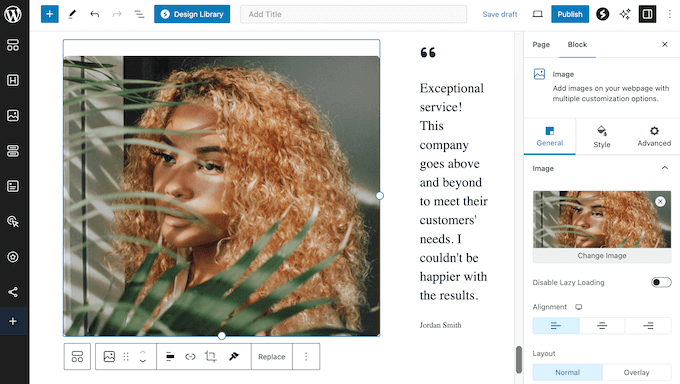Image resolution: width=680 pixels, height=384 pixels.
Task: Open the Design Library
Action: click(x=192, y=14)
